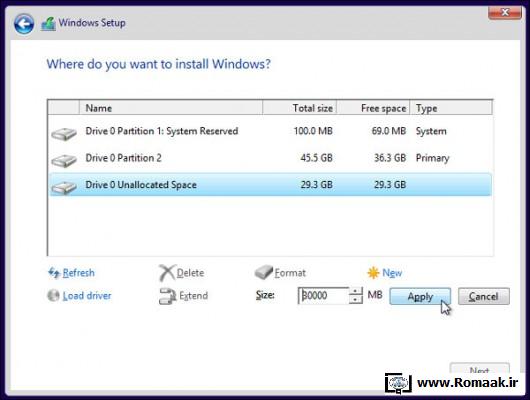Viewport: 530px width, 400px height.
Task: Select Drive 0 Partition 1: System Reserved
Action: (270, 131)
